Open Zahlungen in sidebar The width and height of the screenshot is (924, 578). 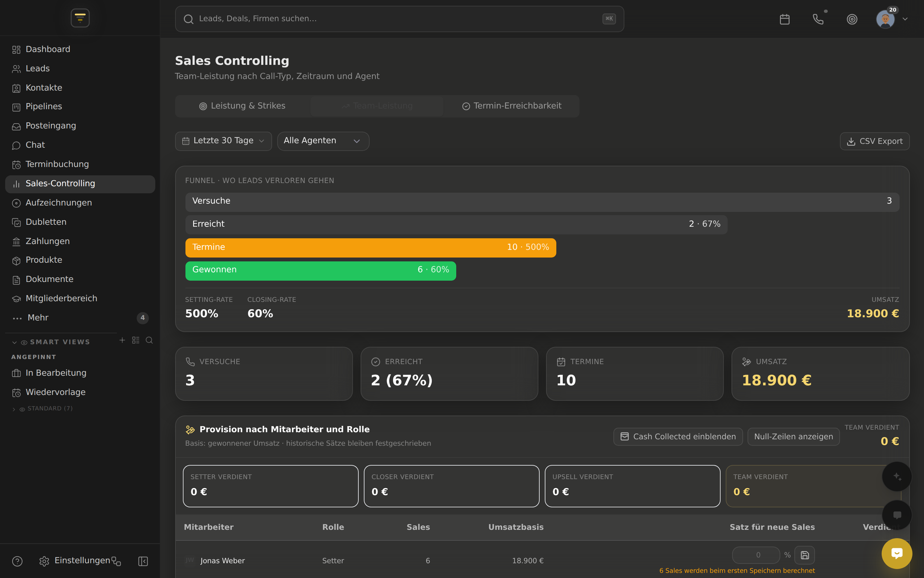80,241
